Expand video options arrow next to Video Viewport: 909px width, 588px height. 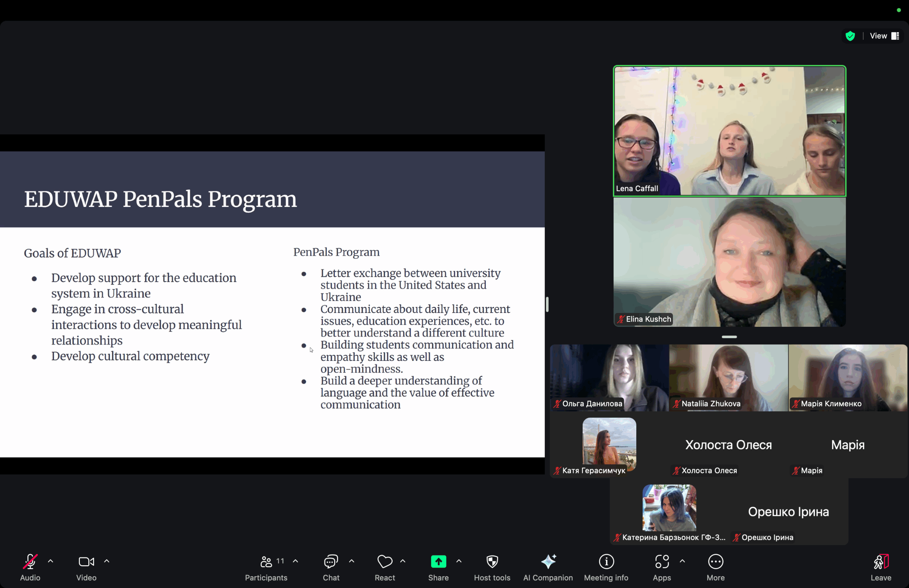pyautogui.click(x=107, y=561)
